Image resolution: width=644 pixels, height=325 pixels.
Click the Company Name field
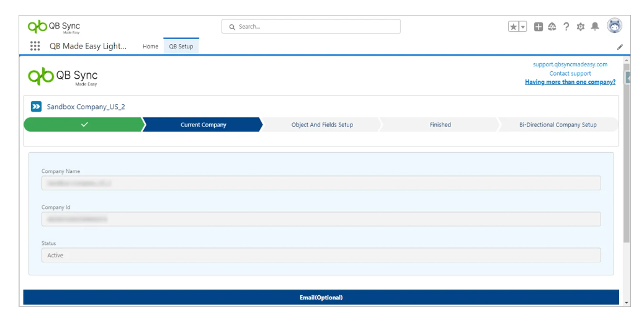pyautogui.click(x=321, y=183)
